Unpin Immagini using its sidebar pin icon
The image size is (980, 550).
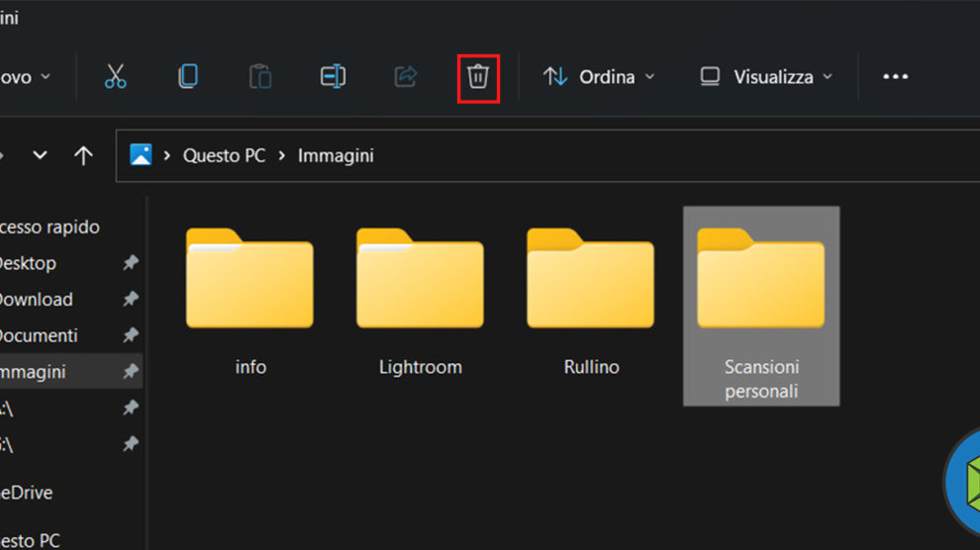(x=130, y=372)
